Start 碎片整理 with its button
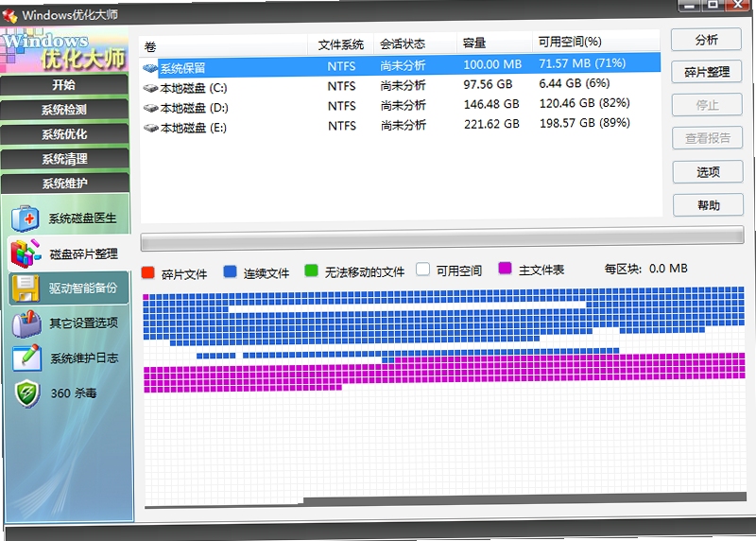Viewport: 756px width, 541px height. pos(707,72)
